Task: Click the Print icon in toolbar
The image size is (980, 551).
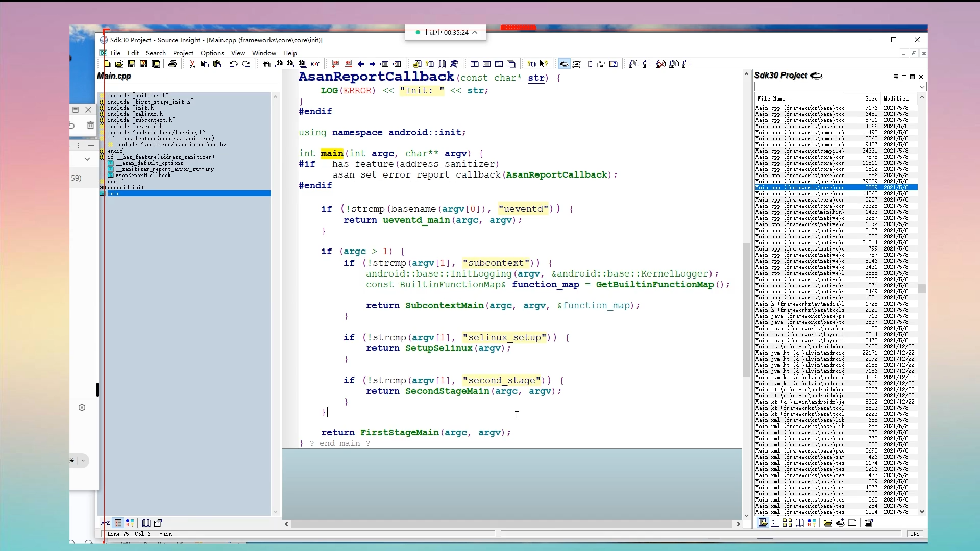Action: [173, 64]
